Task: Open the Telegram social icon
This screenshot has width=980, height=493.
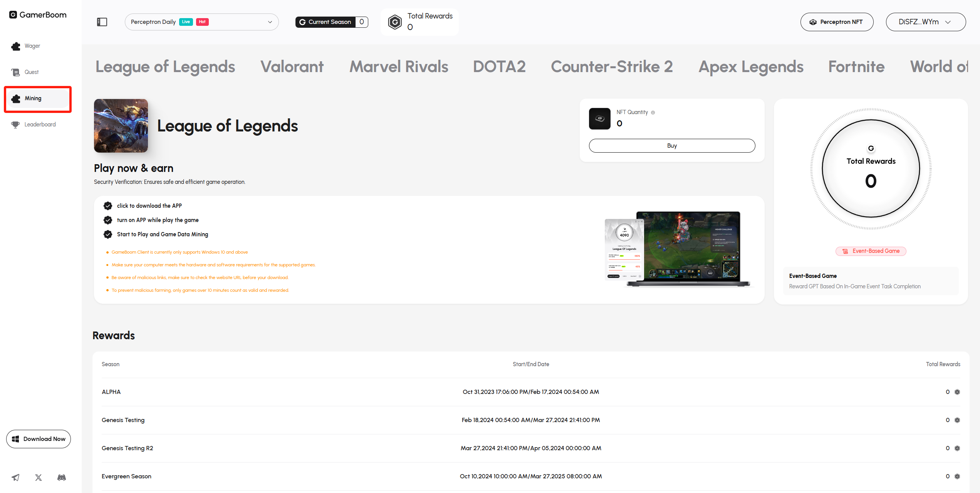Action: click(x=15, y=478)
